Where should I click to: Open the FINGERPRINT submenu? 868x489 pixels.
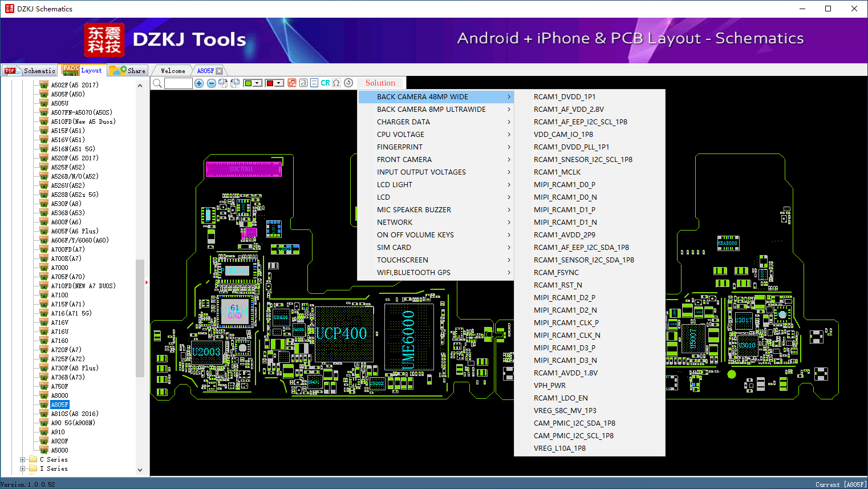pyautogui.click(x=436, y=147)
